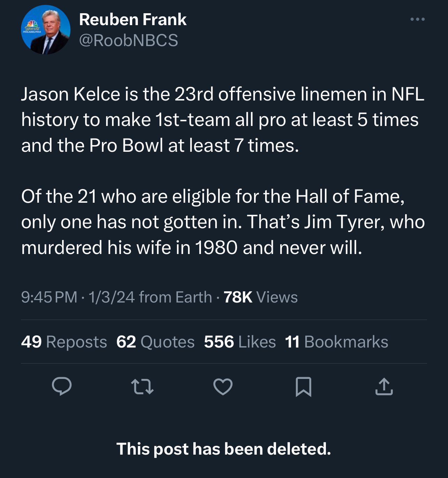Like the post with heart icon

pyautogui.click(x=223, y=387)
